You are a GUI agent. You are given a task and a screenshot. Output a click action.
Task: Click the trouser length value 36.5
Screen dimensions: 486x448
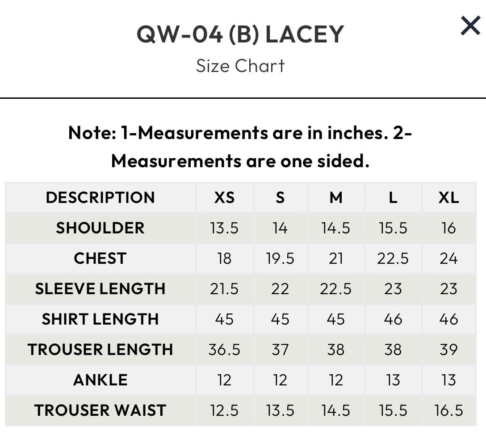[x=224, y=350]
